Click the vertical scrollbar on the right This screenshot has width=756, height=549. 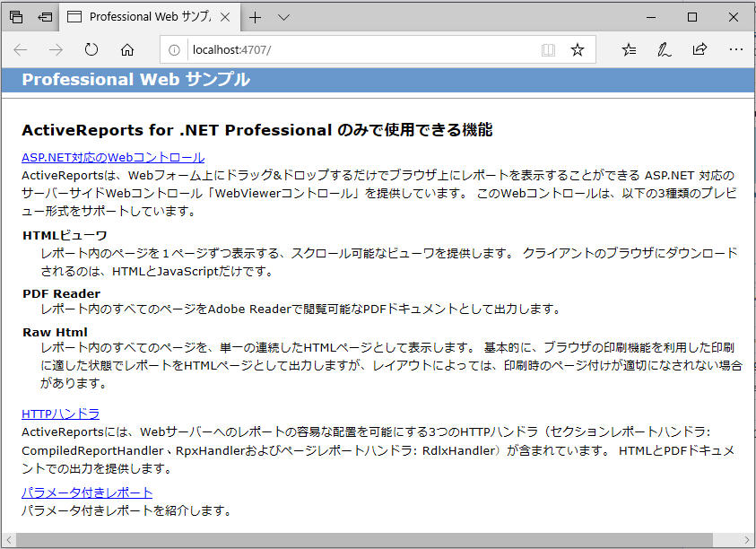(x=751, y=269)
